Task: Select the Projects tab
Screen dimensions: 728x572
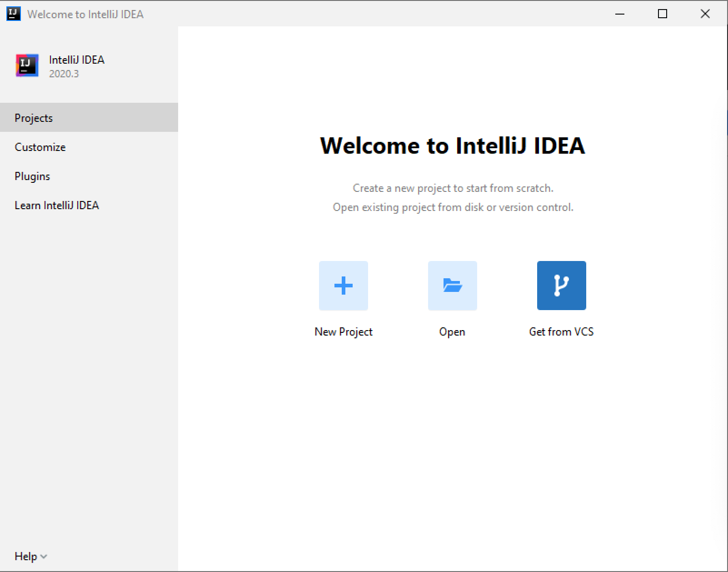Action: pos(89,117)
